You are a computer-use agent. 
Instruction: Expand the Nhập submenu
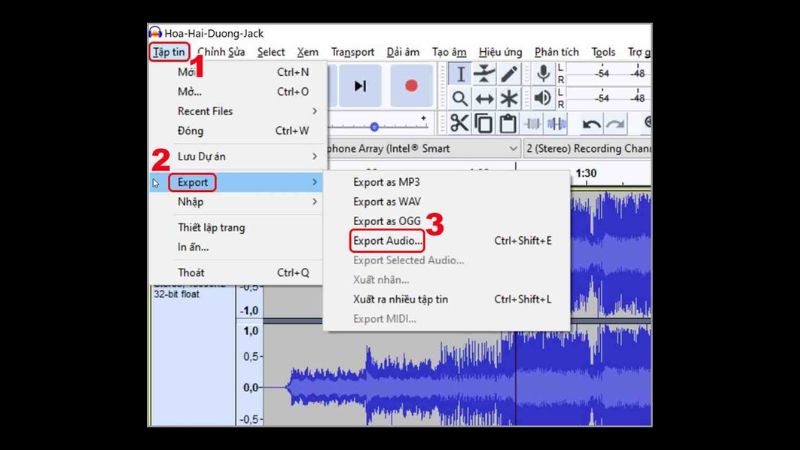[x=238, y=202]
